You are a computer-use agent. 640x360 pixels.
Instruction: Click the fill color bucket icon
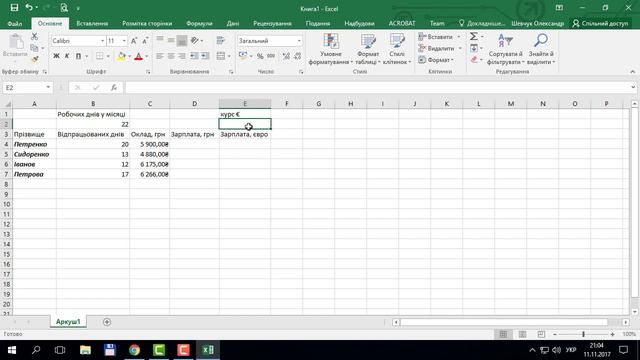click(x=121, y=56)
